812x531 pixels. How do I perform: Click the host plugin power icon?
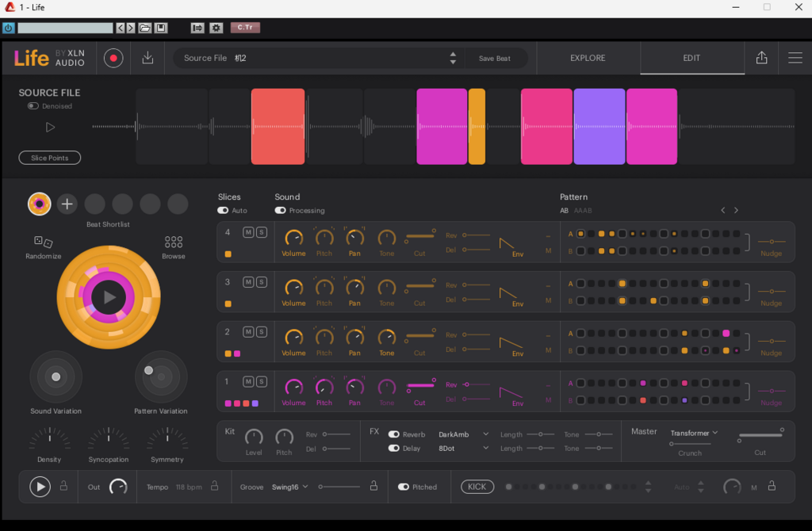tap(8, 28)
